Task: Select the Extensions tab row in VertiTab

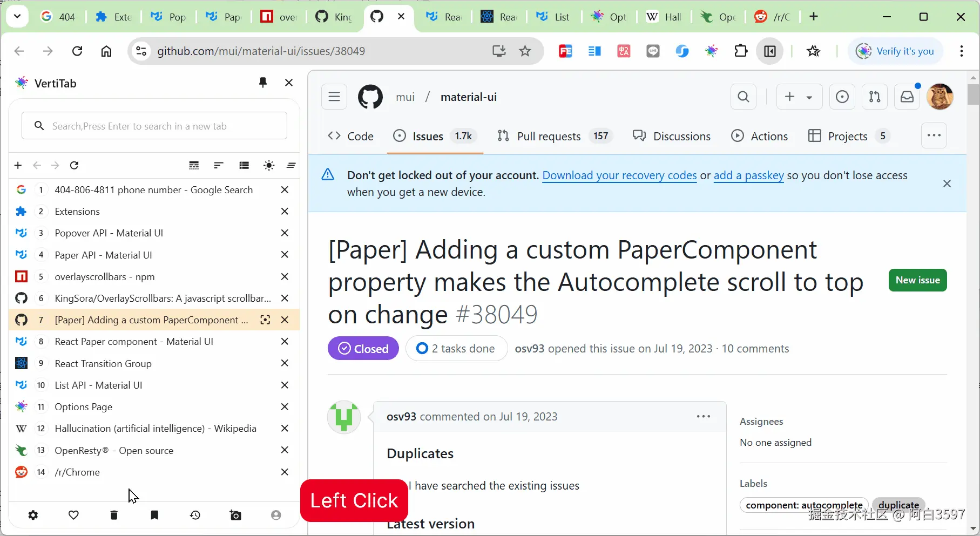Action: tap(154, 211)
